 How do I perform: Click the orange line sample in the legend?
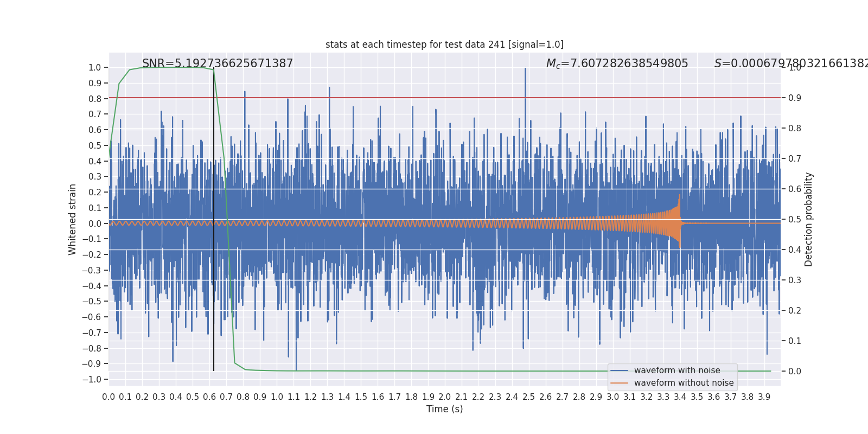point(620,383)
